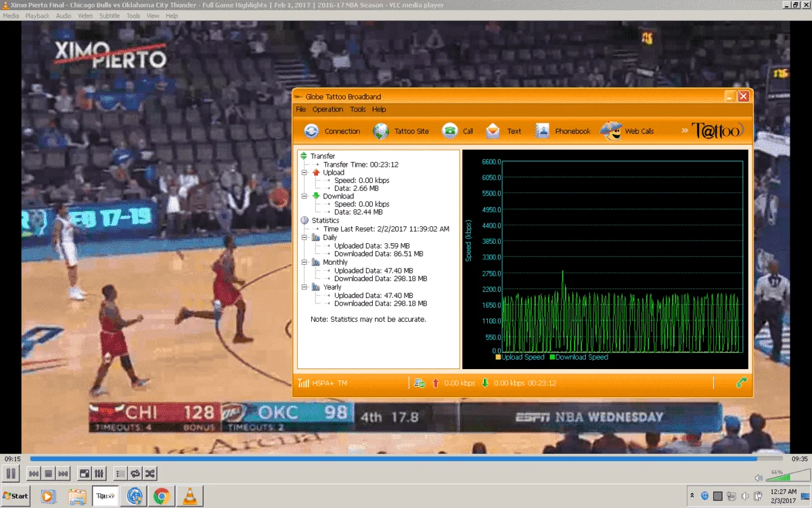
Task: Open Google Chrome from the taskbar
Action: (161, 496)
